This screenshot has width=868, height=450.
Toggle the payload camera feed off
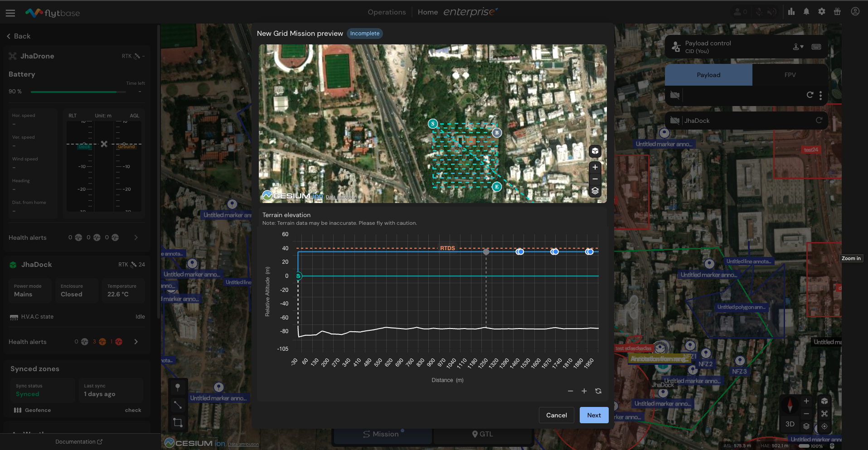click(674, 95)
